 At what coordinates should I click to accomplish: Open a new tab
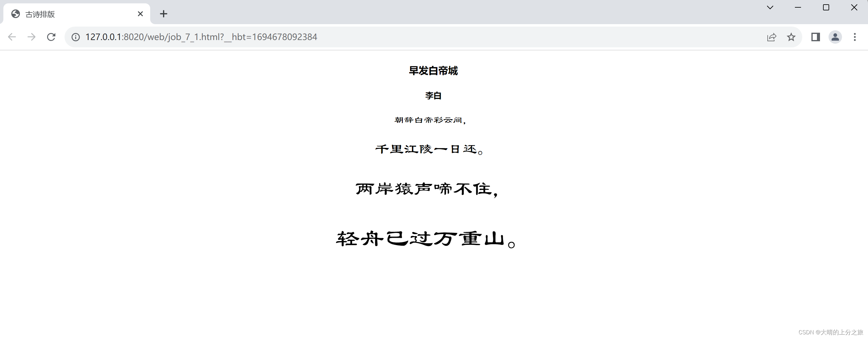(163, 14)
